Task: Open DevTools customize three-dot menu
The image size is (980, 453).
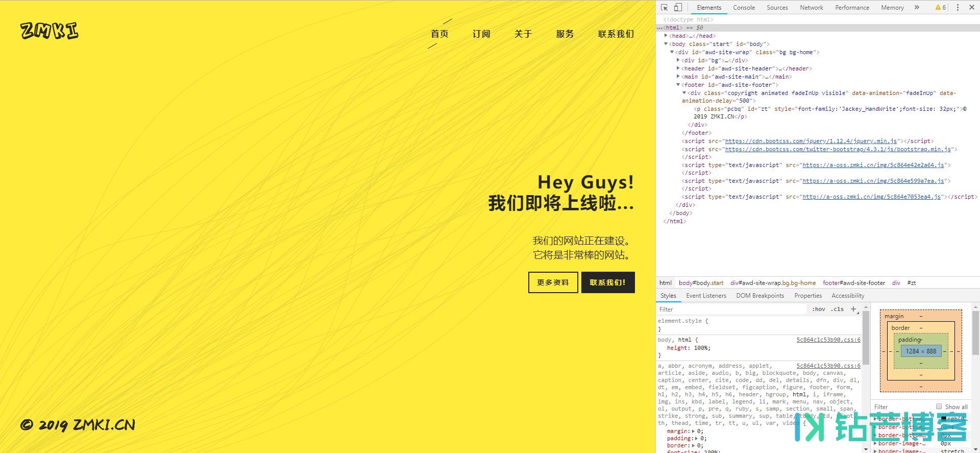Action: [x=958, y=7]
